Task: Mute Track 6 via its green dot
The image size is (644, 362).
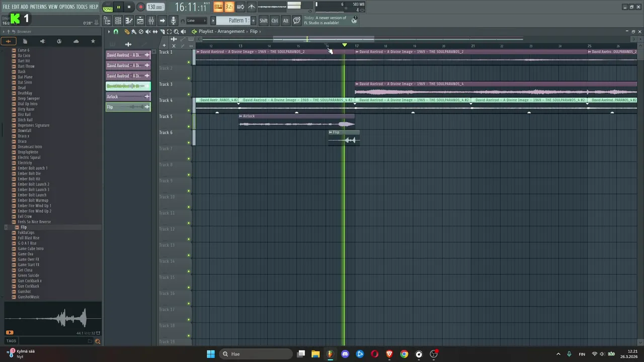Action: click(x=189, y=143)
